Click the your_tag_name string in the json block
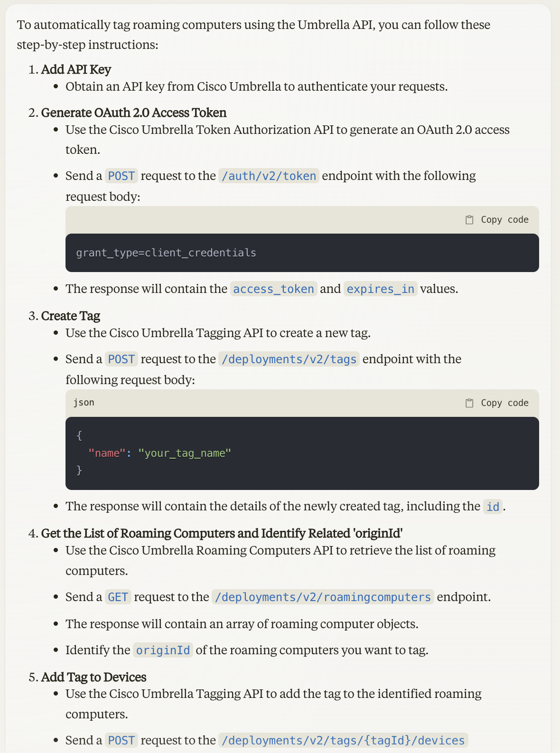Image resolution: width=560 pixels, height=753 pixels. [x=185, y=453]
